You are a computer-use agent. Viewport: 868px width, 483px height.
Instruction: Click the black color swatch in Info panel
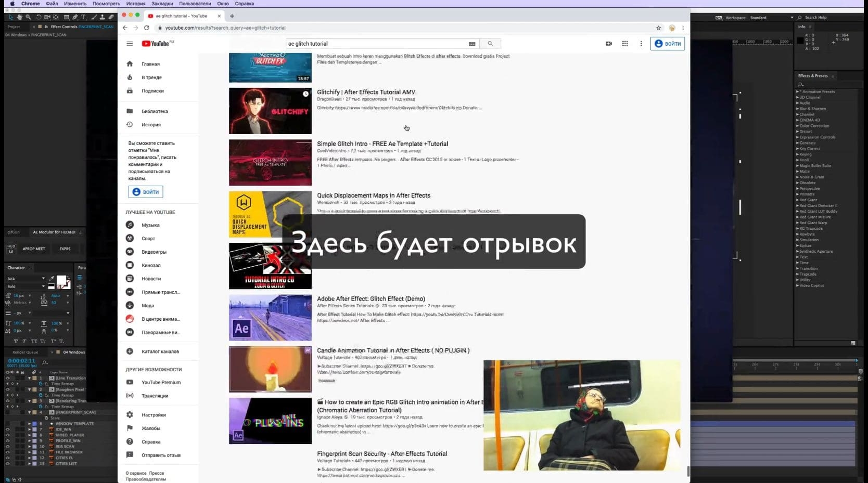point(800,41)
